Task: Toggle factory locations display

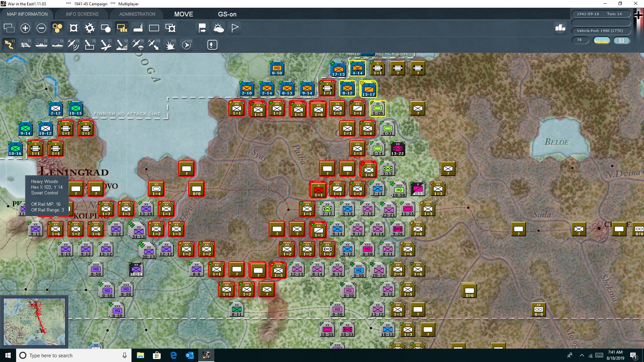Action: (138, 28)
